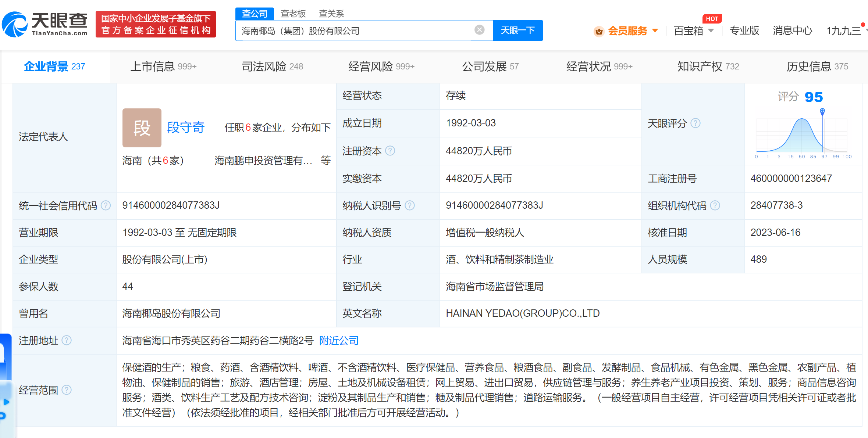The image size is (868, 438).
Task: Switch to 查老板 search tab
Action: coord(293,14)
